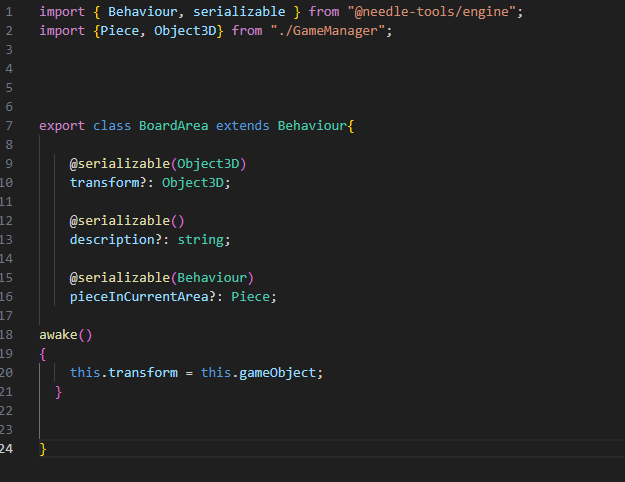The height and width of the screenshot is (482, 625).
Task: Click line number 5 in the gutter
Action: pyautogui.click(x=9, y=88)
